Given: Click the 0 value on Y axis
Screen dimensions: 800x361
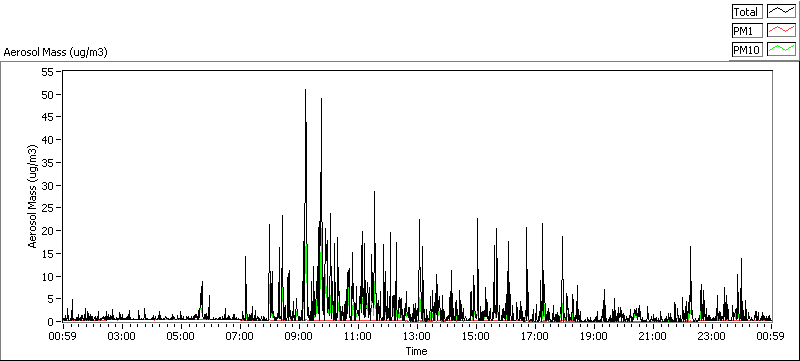Looking at the screenshot, I should (x=51, y=322).
